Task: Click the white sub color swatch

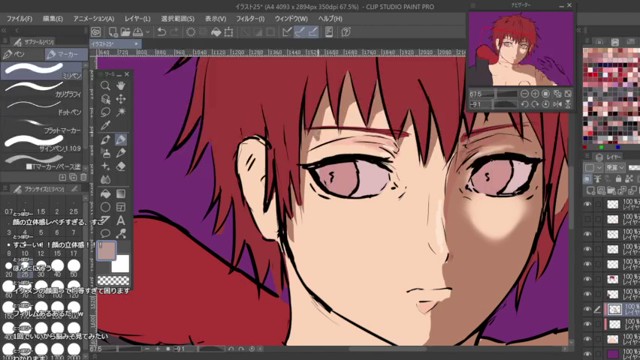Action: [x=120, y=264]
